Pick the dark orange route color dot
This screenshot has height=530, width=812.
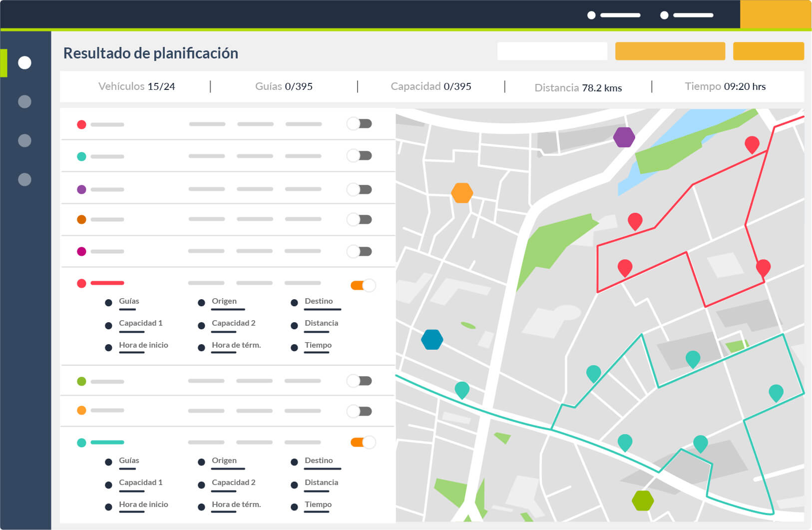click(x=81, y=219)
